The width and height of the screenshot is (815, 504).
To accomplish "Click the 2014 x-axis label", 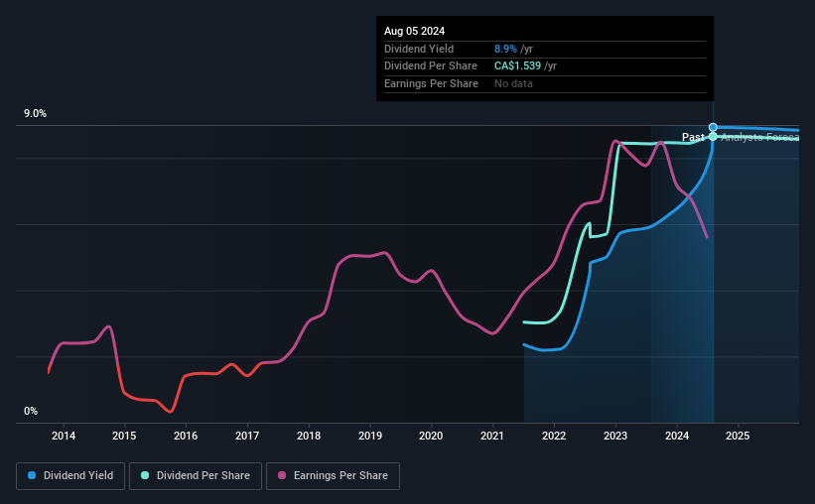I will coord(64,436).
